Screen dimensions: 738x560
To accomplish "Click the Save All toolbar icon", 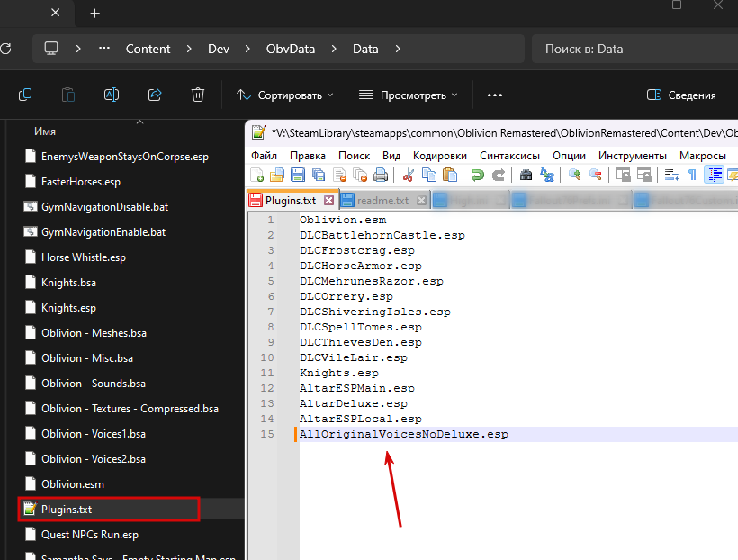I will [x=319, y=175].
